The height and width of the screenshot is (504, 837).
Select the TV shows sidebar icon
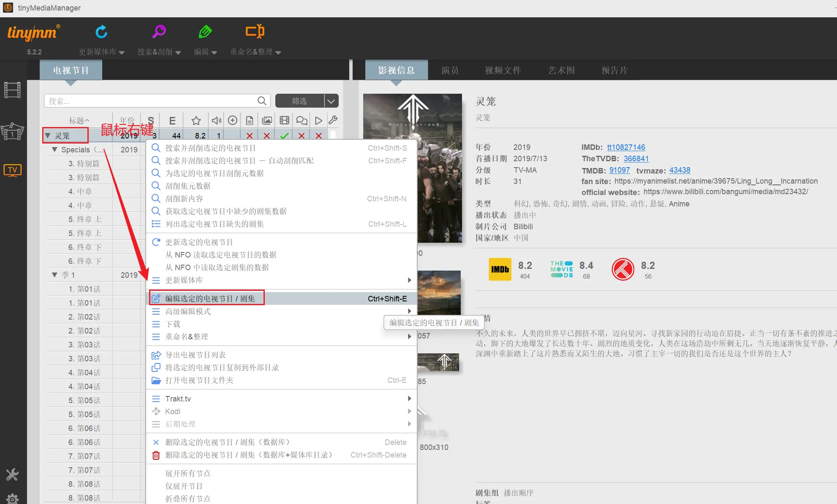tap(12, 170)
